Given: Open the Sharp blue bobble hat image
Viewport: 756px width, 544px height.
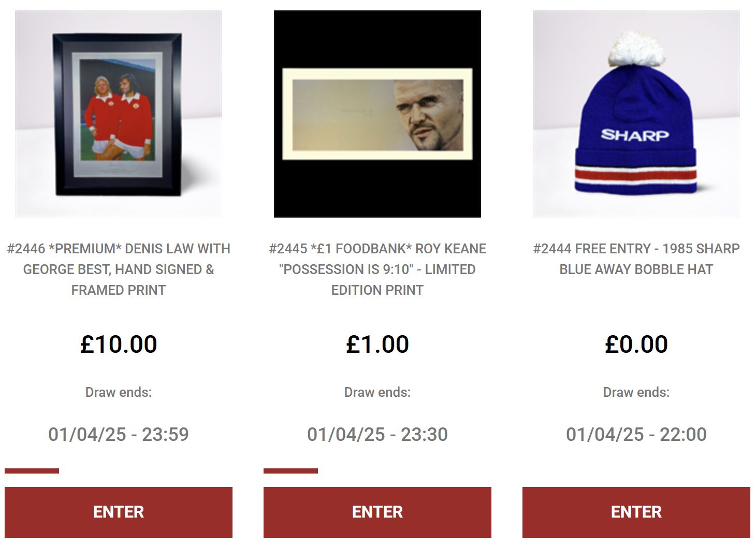Looking at the screenshot, I should [636, 113].
